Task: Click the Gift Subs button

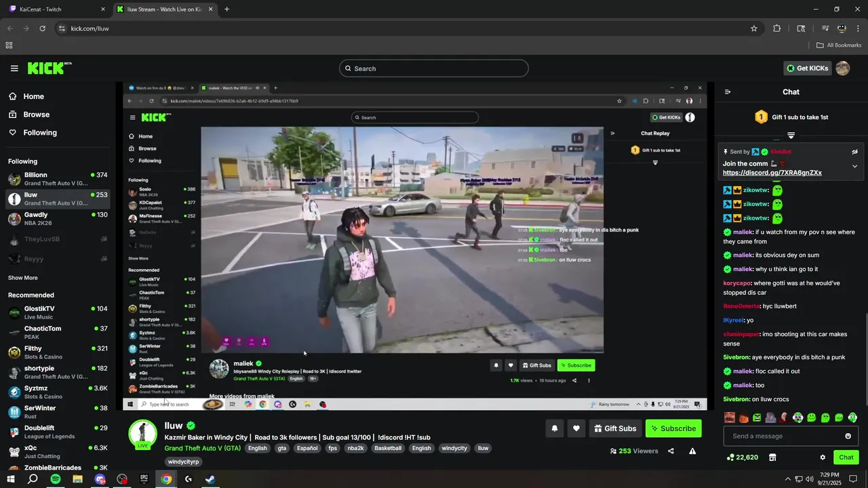Action: pos(615,428)
